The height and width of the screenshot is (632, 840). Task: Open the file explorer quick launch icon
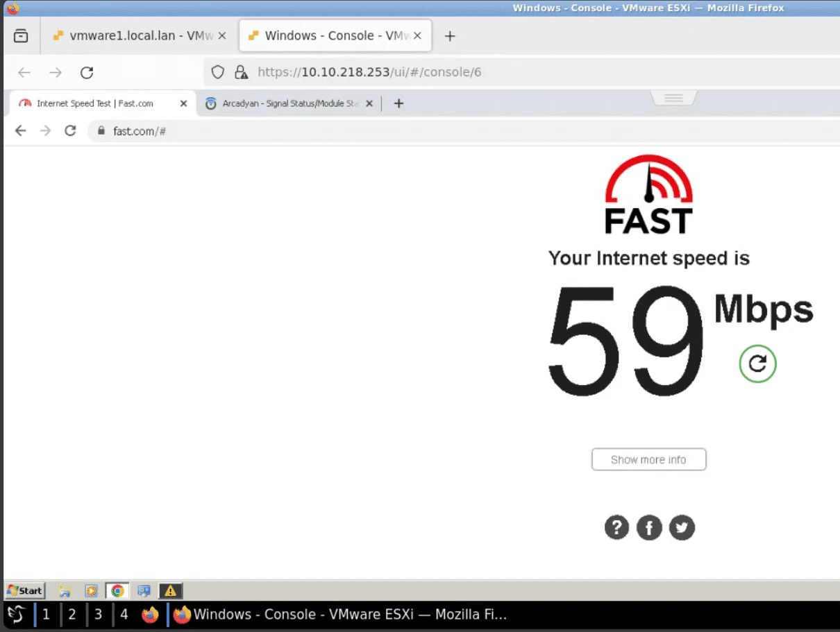[65, 591]
